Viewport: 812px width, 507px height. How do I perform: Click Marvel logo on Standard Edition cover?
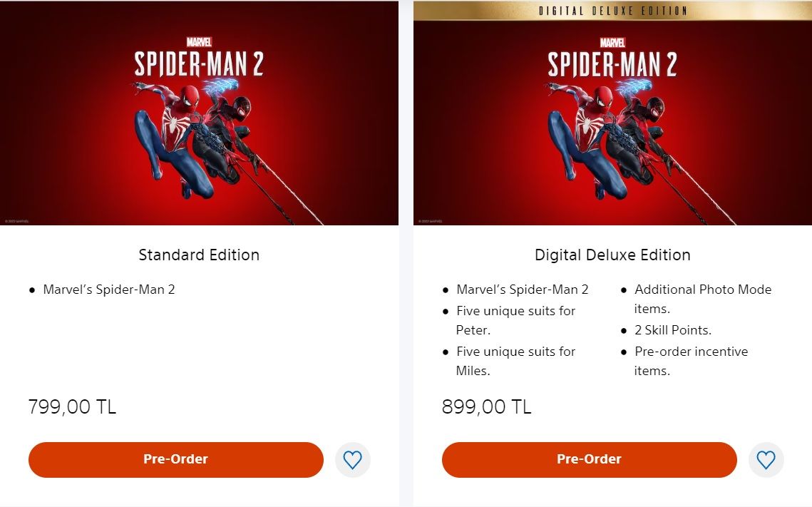199,42
